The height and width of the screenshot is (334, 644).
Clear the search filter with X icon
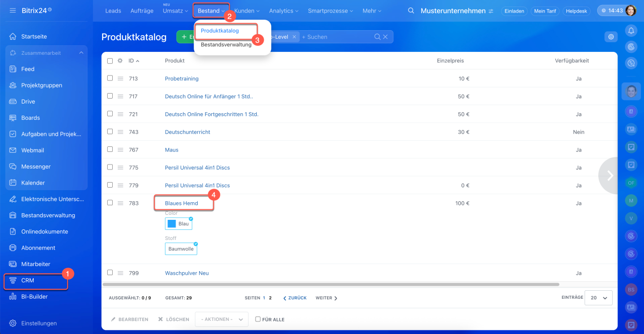385,37
